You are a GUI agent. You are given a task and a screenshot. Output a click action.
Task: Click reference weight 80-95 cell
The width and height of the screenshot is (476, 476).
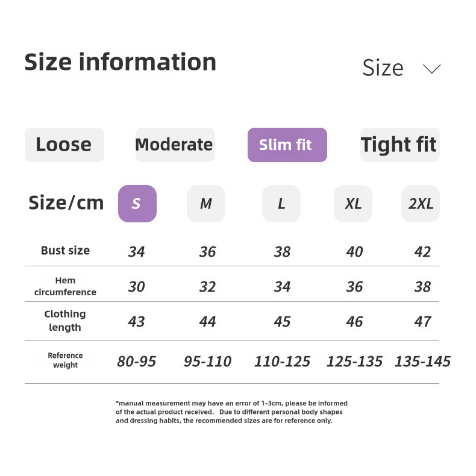tap(137, 362)
